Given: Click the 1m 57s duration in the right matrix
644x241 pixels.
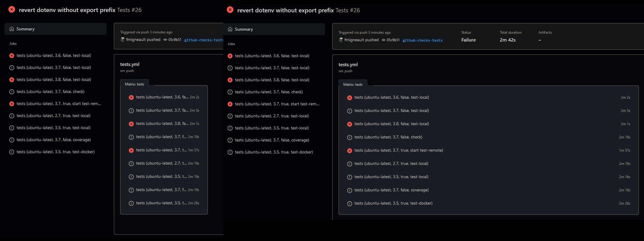Looking at the screenshot, I should click(x=624, y=150).
